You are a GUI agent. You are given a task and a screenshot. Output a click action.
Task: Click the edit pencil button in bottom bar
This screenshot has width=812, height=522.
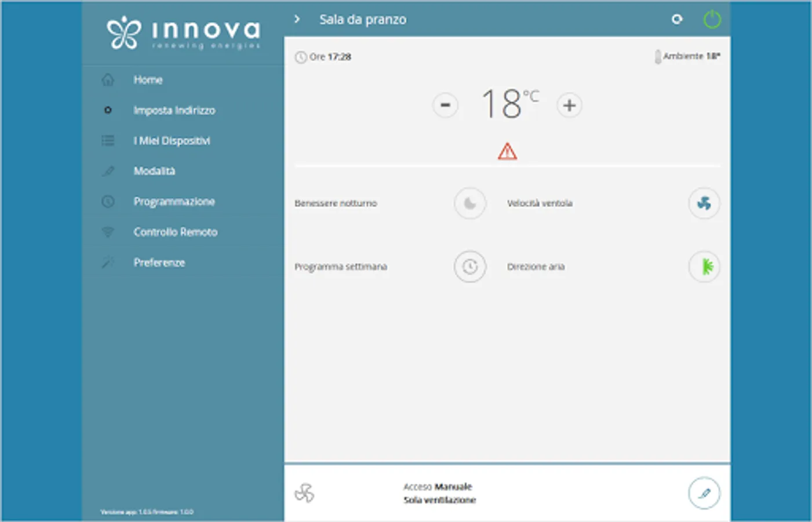(704, 493)
